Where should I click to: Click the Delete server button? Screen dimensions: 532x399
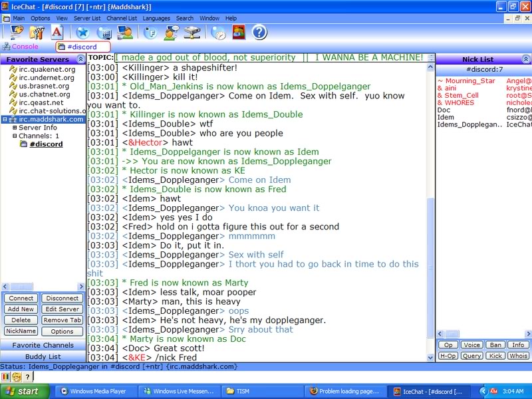point(21,320)
